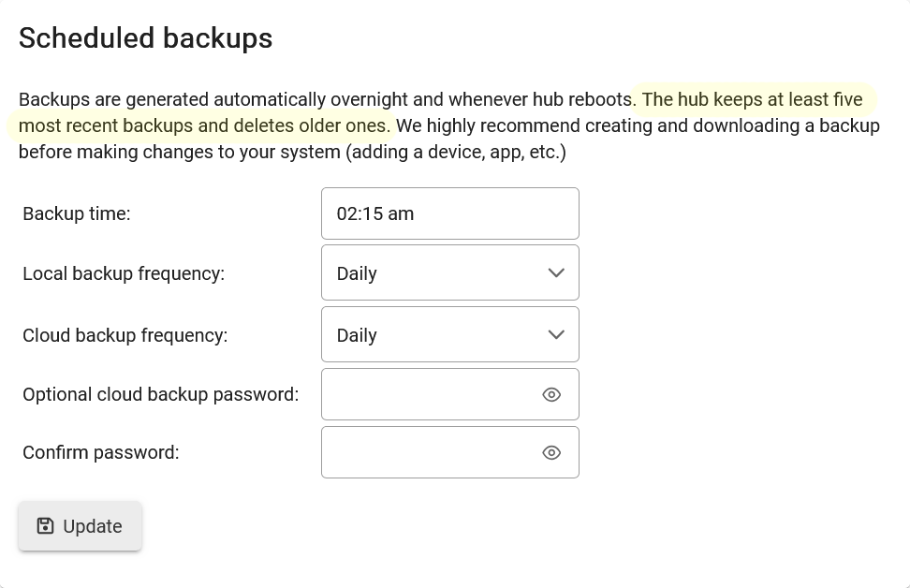Screen dimensions: 910x588
Task: Click the Scheduled backups heading
Action: 146,38
